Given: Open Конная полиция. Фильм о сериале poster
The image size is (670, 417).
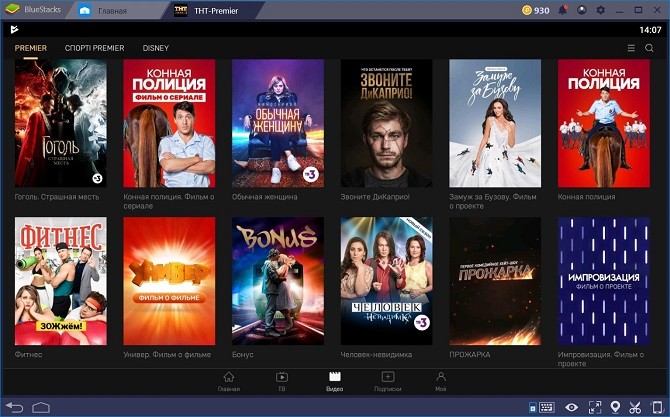Looking at the screenshot, I should click(x=169, y=123).
